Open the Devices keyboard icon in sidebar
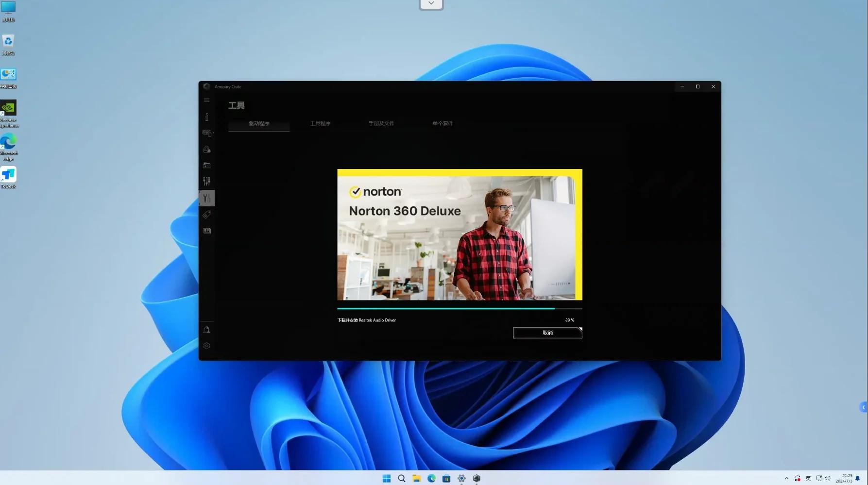Image resolution: width=868 pixels, height=485 pixels. [x=207, y=133]
